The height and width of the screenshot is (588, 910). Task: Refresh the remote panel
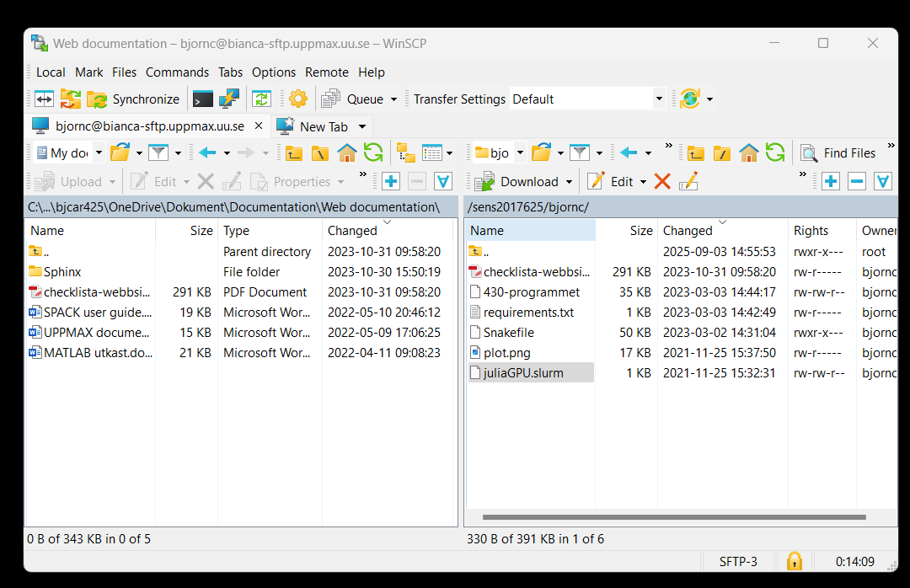click(x=773, y=152)
